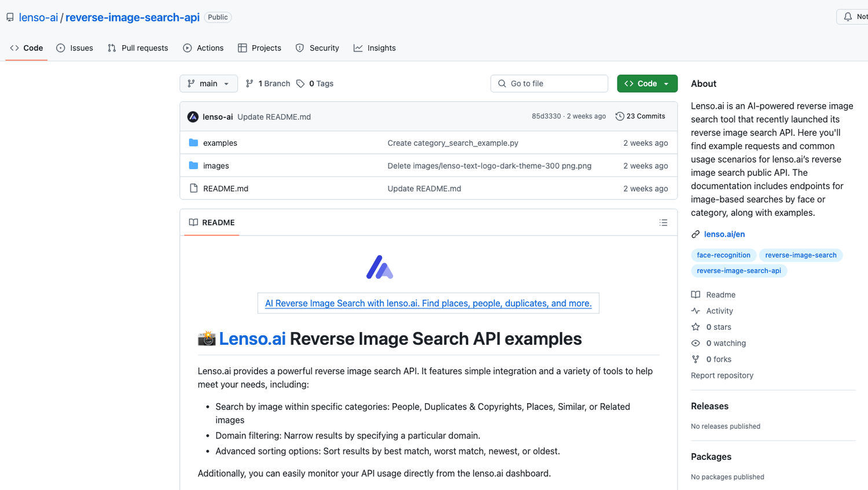This screenshot has height=490, width=868.
Task: Open Update README.md commit in file row
Action: 424,189
